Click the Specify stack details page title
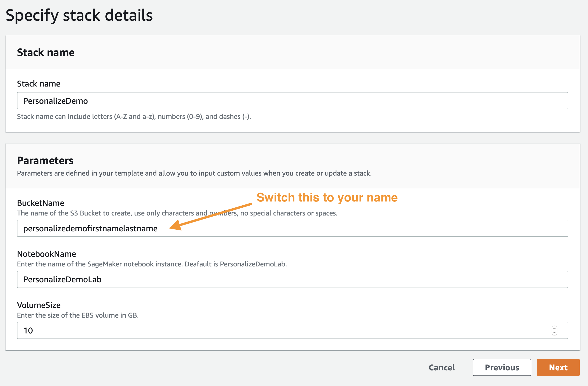This screenshot has width=588, height=386. pos(79,15)
